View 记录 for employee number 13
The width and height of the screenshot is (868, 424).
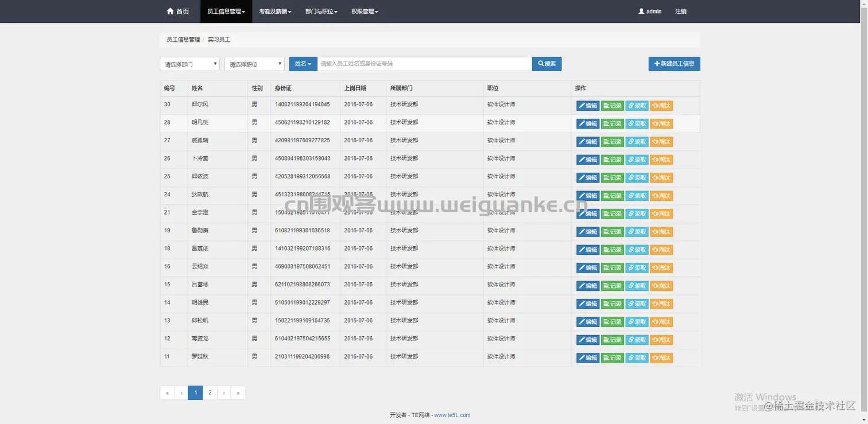pyautogui.click(x=613, y=322)
